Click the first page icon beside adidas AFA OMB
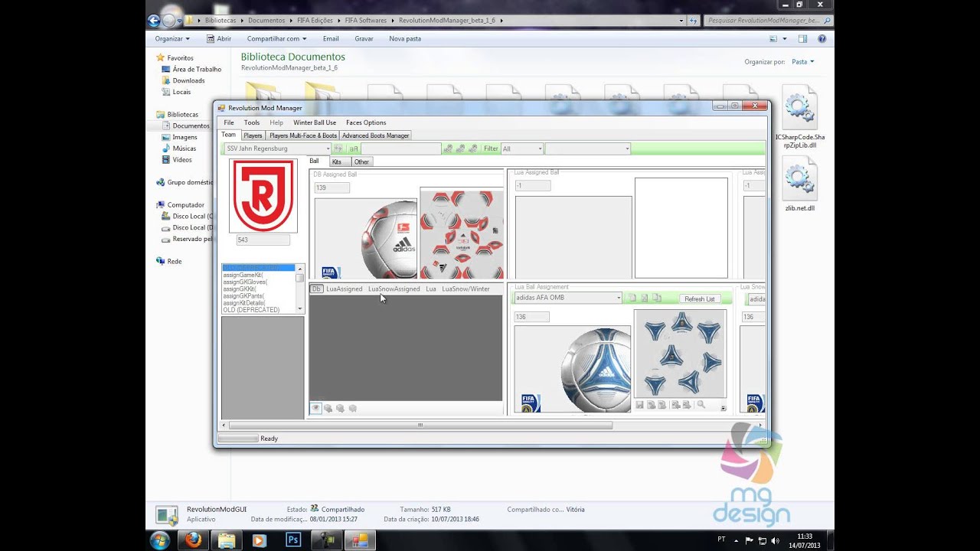This screenshot has width=980, height=551. coord(632,298)
